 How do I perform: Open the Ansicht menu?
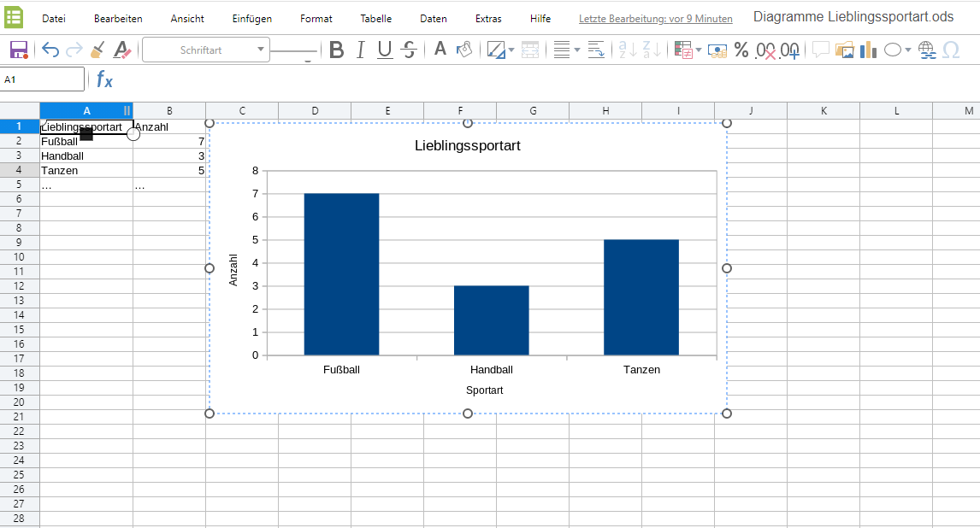pyautogui.click(x=187, y=19)
